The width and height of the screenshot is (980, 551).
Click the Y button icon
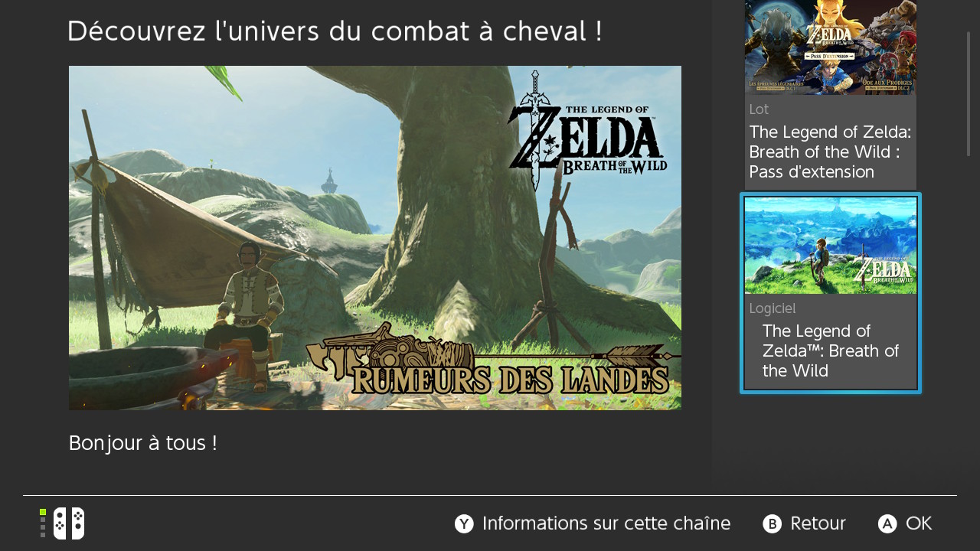pyautogui.click(x=464, y=523)
